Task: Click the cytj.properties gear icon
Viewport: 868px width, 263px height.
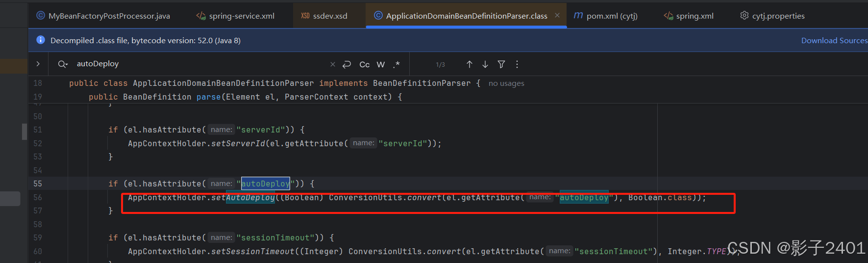Action: 744,16
